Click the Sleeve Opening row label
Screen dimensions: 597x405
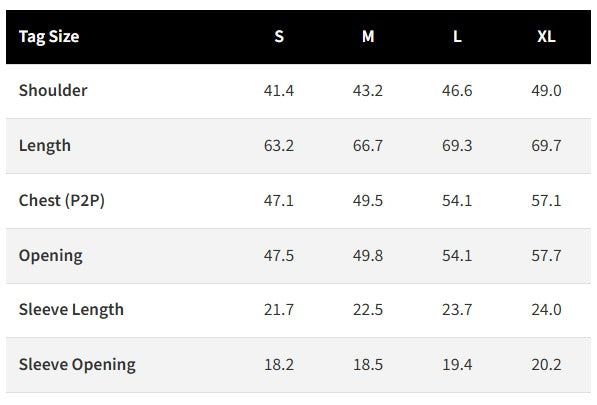[x=77, y=365]
